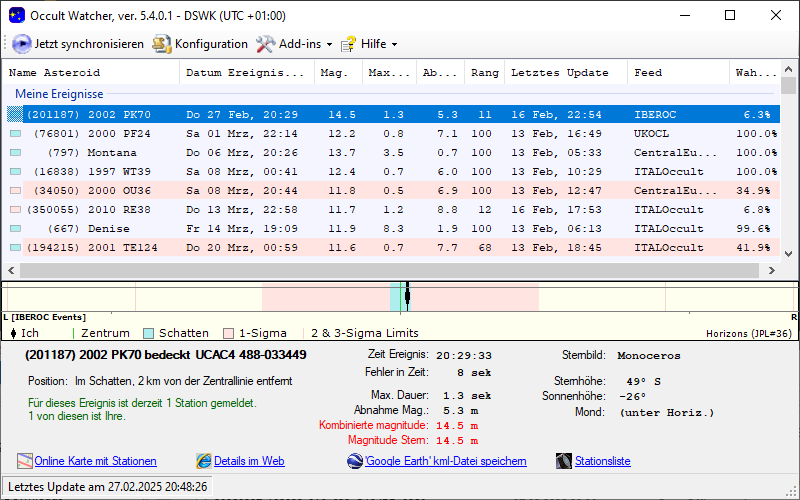Sort by the Feed column header
Viewport: 800px width, 500px height.
648,73
